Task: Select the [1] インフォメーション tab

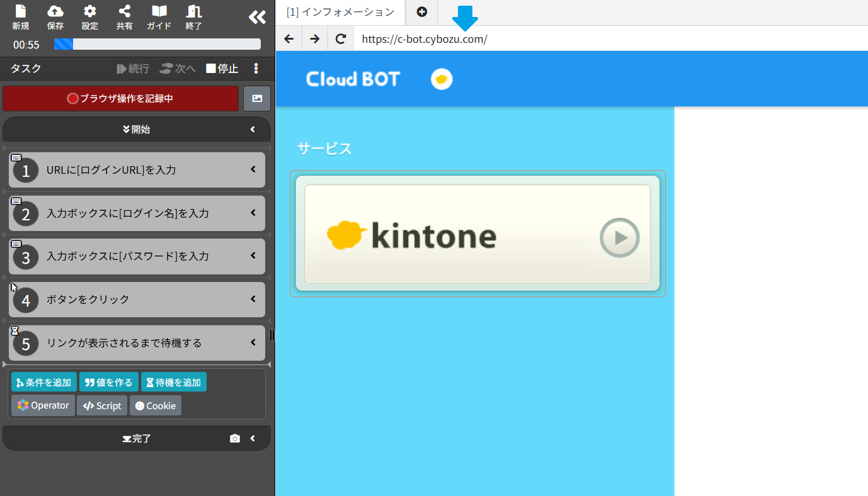Action: pyautogui.click(x=340, y=12)
